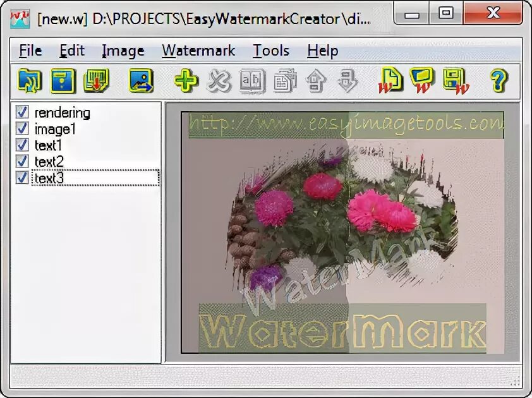Maximize the window

446,14
